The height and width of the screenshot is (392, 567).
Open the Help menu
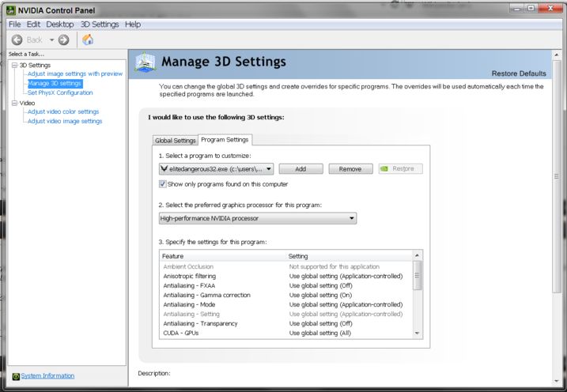(133, 24)
